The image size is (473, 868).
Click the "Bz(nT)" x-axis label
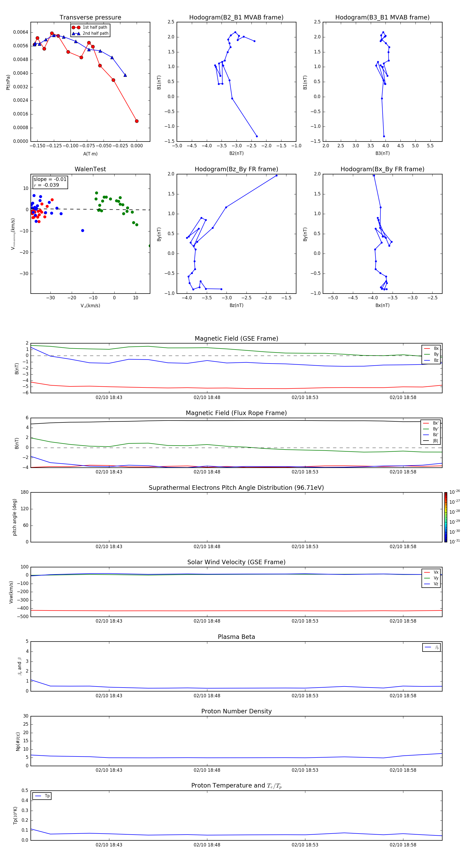click(x=236, y=305)
